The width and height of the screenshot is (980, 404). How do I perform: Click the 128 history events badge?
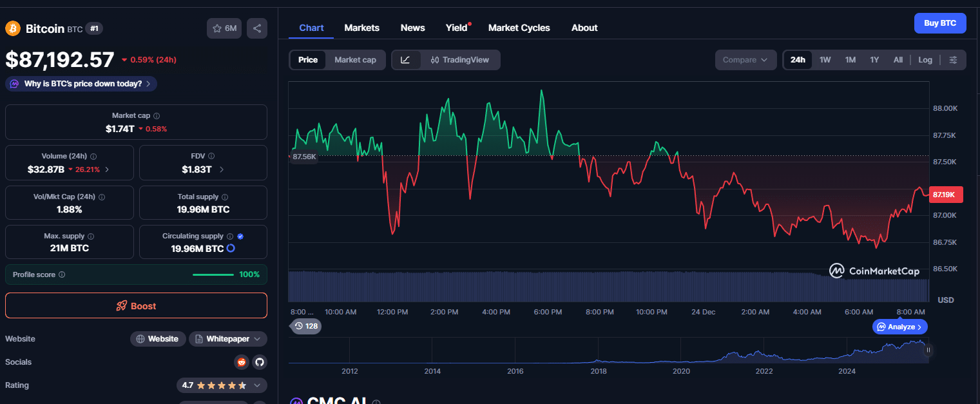306,326
